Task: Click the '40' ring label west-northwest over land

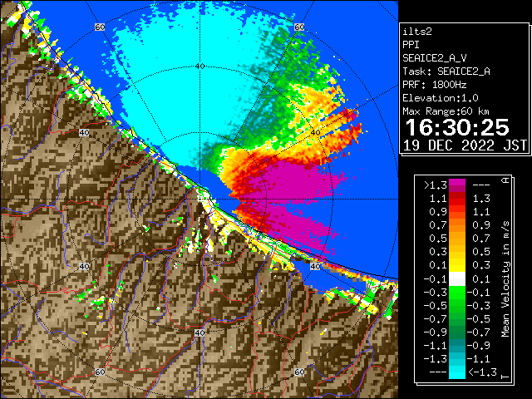Action: tap(84, 133)
